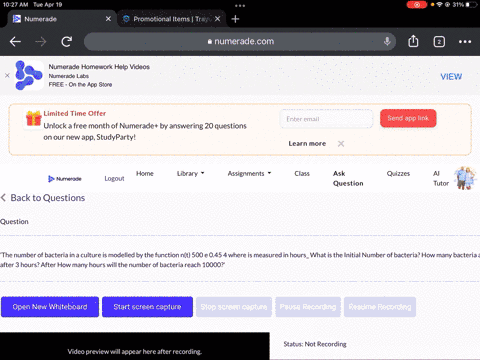The width and height of the screenshot is (480, 360).
Task: Click the Resume Recording button
Action: [380, 307]
